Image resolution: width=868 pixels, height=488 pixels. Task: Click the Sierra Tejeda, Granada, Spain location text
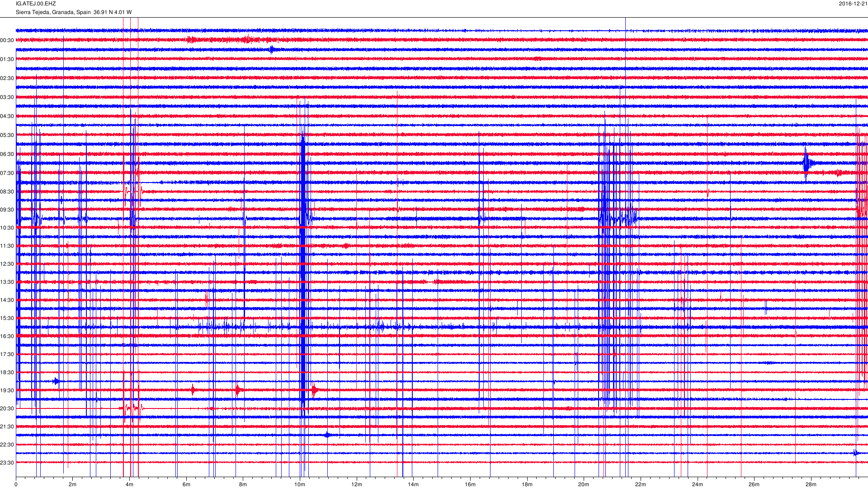[x=53, y=12]
